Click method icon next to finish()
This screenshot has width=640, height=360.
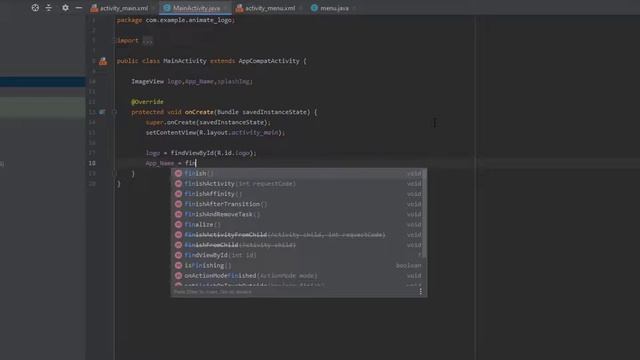click(178, 173)
